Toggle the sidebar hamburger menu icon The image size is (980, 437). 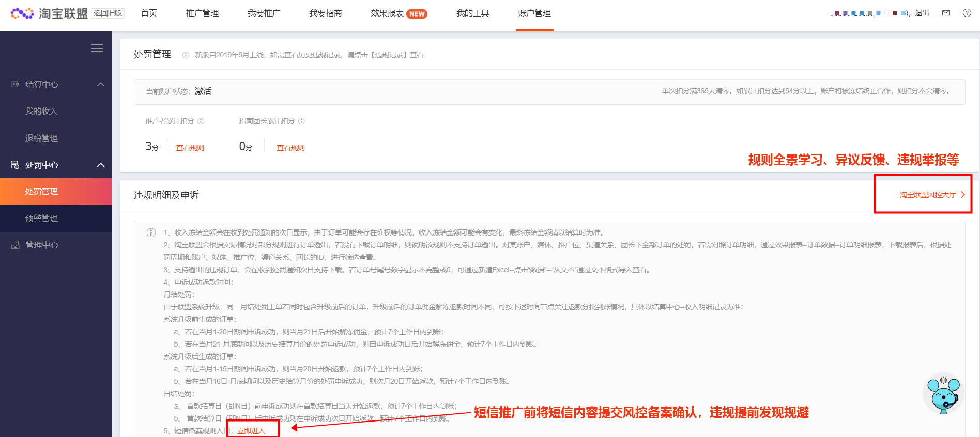click(97, 48)
